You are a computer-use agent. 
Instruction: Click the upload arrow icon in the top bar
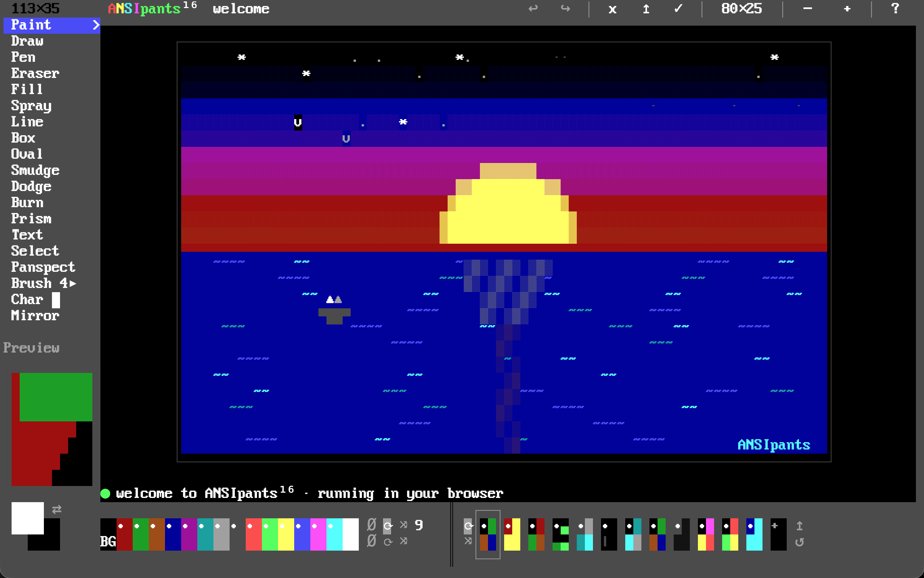[x=646, y=9]
